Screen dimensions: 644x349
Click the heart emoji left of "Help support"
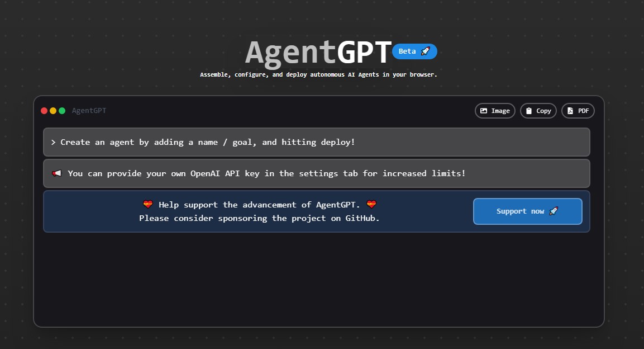point(147,205)
